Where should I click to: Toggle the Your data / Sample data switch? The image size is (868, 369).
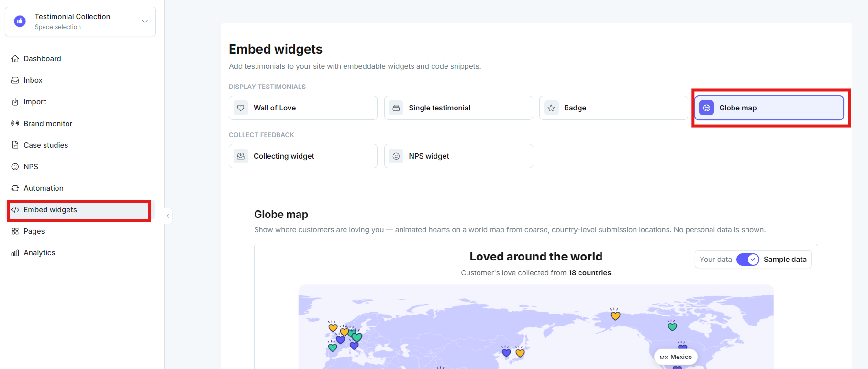(747, 260)
